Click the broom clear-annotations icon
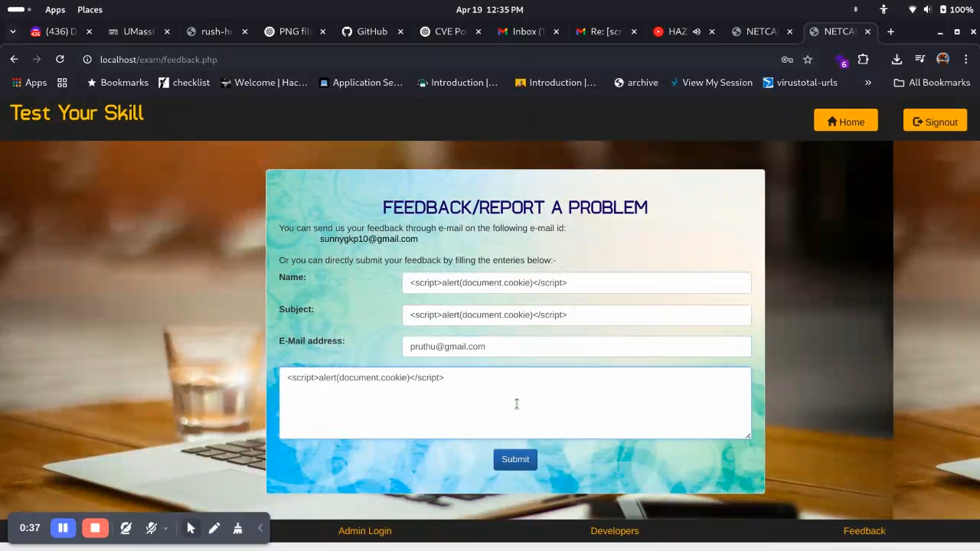The height and width of the screenshot is (551, 980). click(x=237, y=528)
